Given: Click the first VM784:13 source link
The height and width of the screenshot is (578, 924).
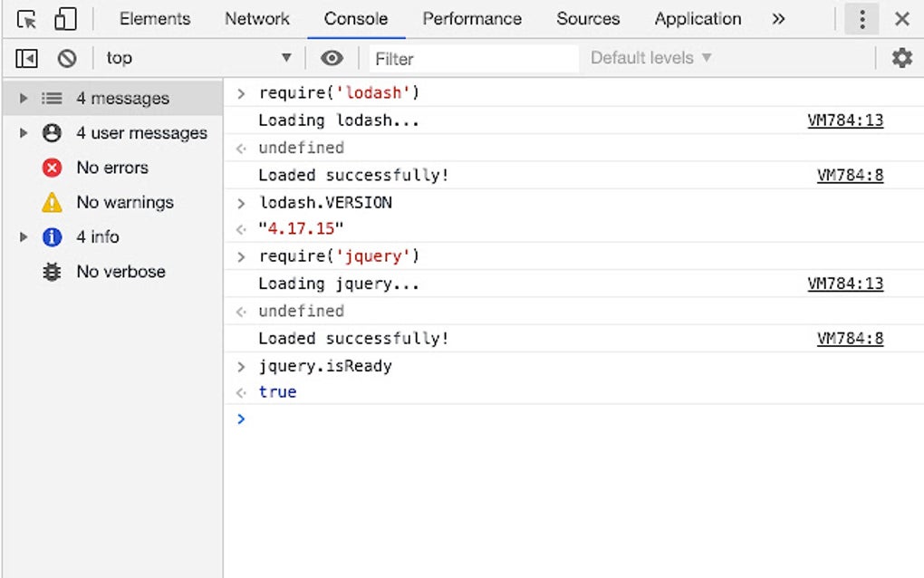Looking at the screenshot, I should point(844,120).
